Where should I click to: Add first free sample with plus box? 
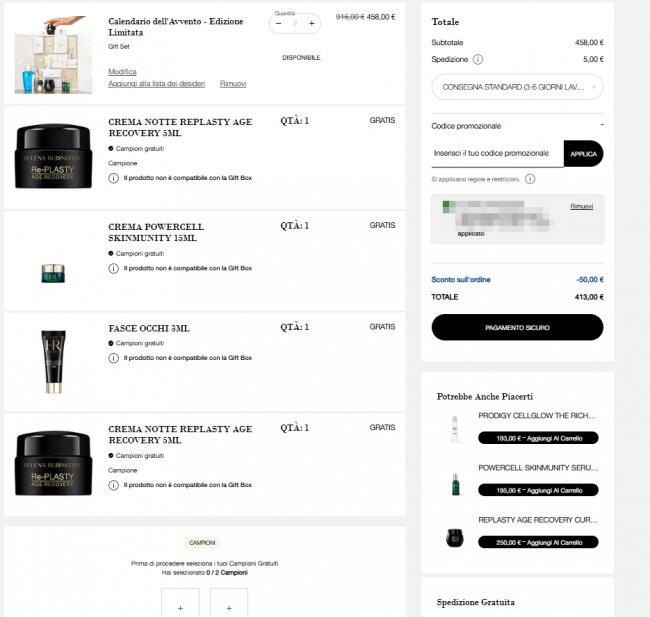[180, 602]
